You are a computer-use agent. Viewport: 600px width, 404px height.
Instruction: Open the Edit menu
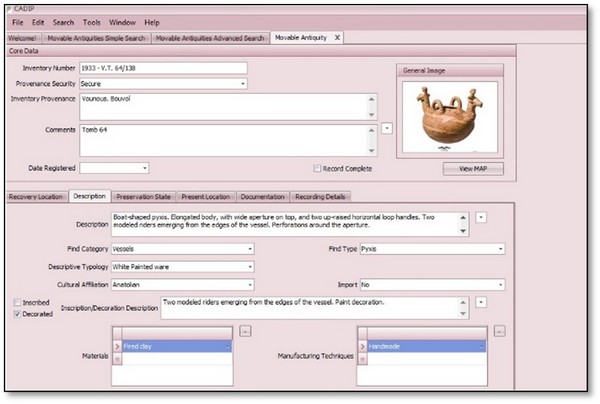coord(38,23)
